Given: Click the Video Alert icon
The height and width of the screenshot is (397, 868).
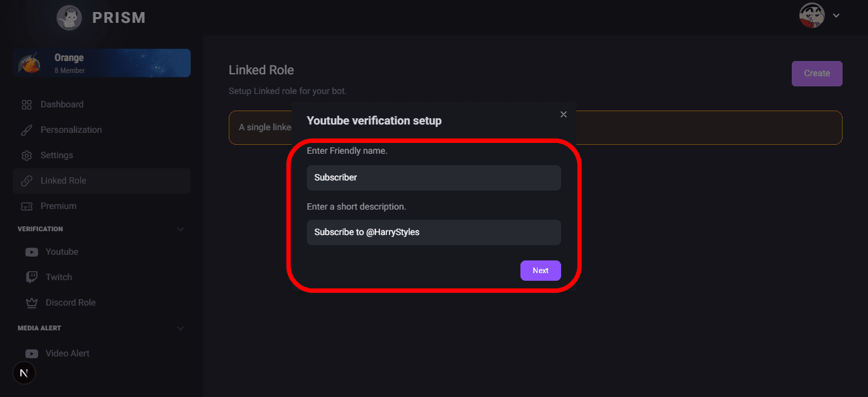Looking at the screenshot, I should point(32,354).
